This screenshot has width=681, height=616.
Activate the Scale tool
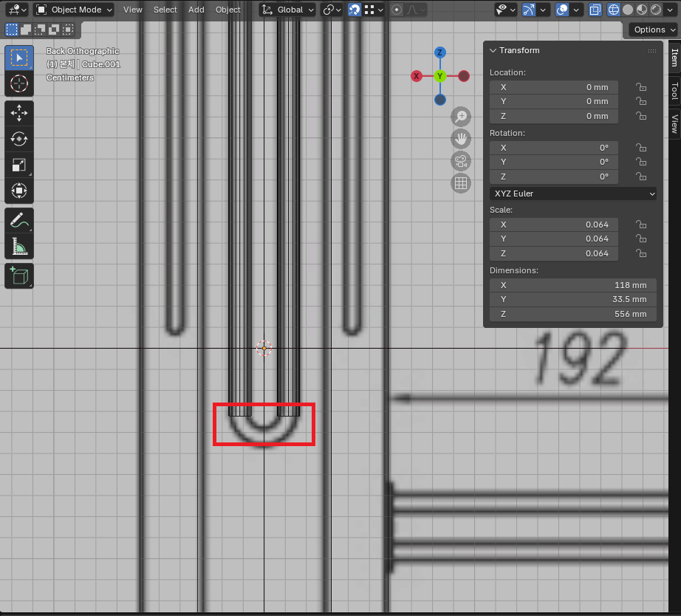(x=19, y=165)
